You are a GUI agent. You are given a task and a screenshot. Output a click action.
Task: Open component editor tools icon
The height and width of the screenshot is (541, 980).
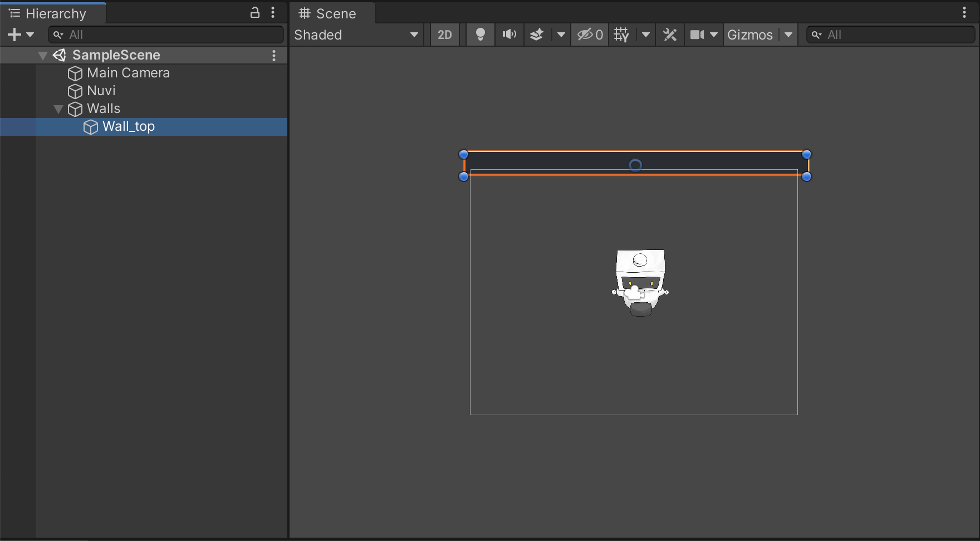670,35
